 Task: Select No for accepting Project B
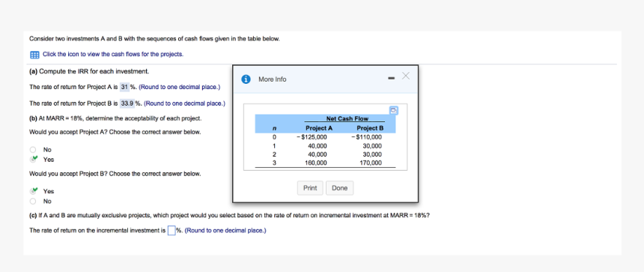click(33, 202)
